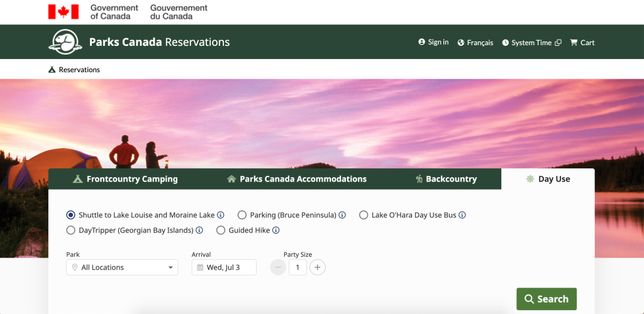Open the Arrival date picker Wed, Jul 3
Image resolution: width=644 pixels, height=314 pixels.
[224, 268]
